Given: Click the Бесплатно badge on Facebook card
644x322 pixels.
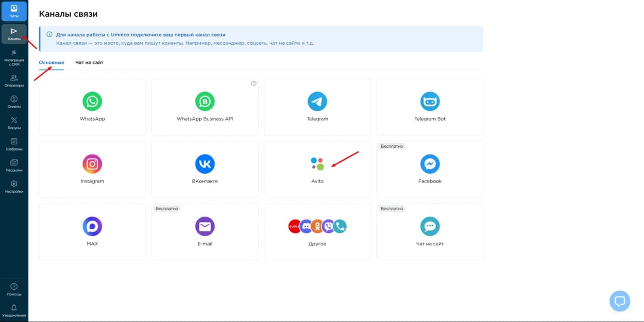Looking at the screenshot, I should 392,146.
